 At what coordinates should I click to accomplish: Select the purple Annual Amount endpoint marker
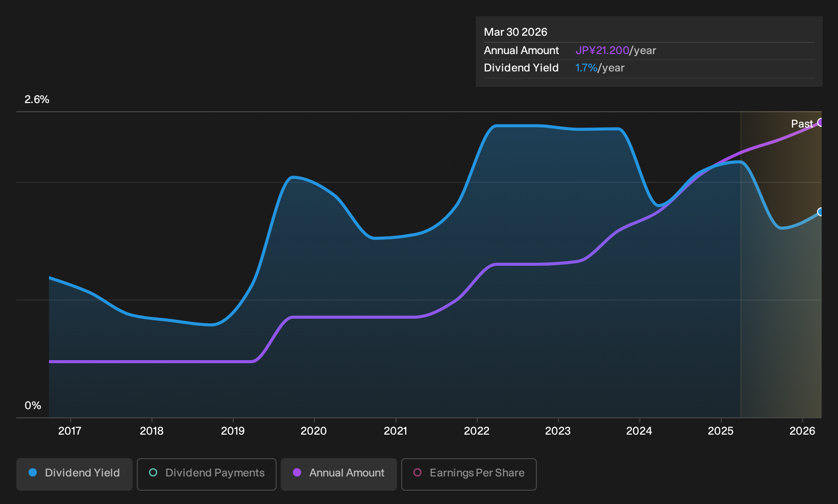click(820, 122)
